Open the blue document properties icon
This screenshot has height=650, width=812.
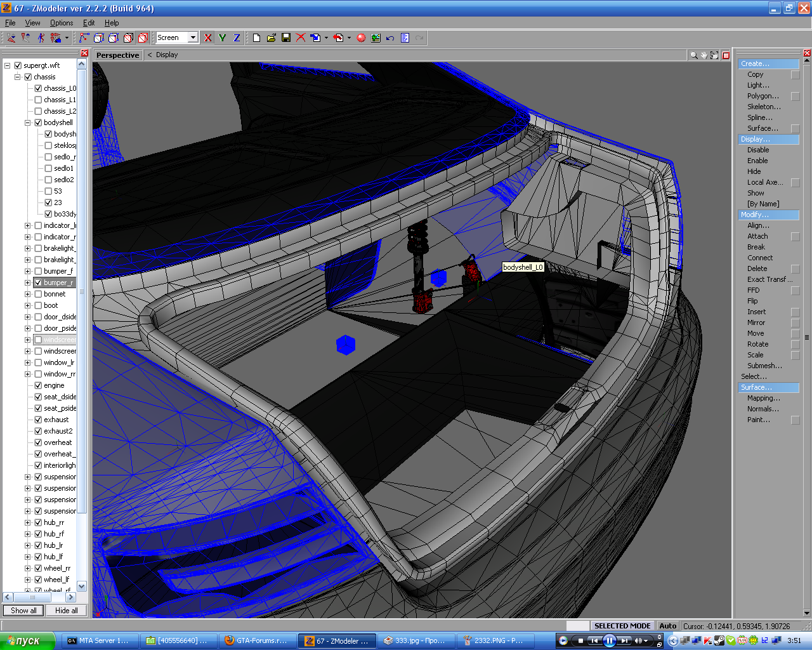click(x=405, y=38)
